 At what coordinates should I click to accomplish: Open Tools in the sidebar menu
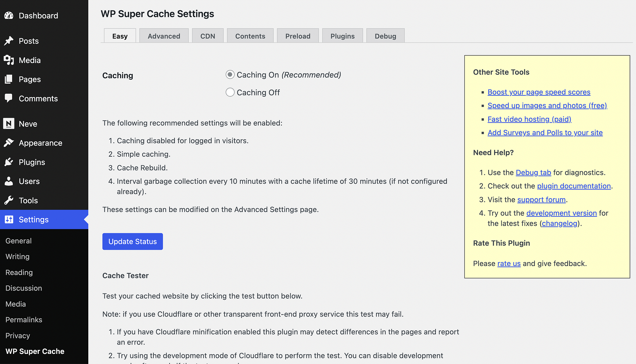click(44, 201)
